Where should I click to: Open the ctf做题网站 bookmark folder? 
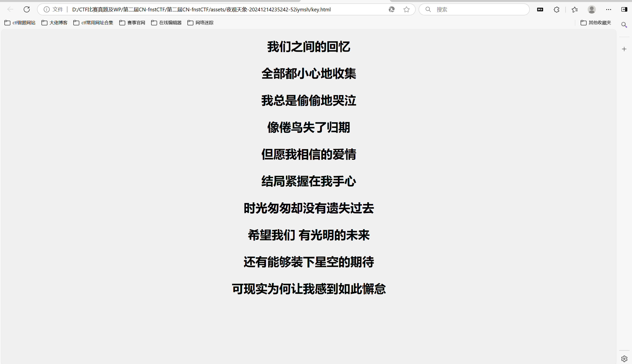[x=20, y=23]
